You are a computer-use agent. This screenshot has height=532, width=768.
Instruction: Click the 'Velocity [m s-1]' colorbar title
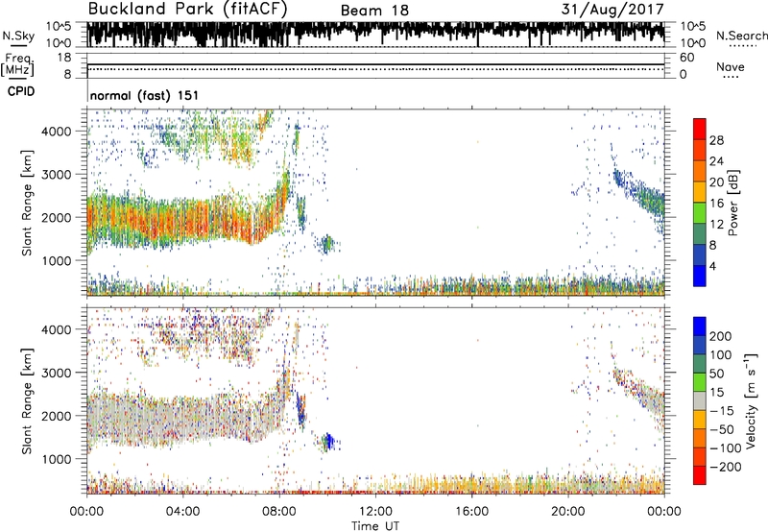point(751,400)
